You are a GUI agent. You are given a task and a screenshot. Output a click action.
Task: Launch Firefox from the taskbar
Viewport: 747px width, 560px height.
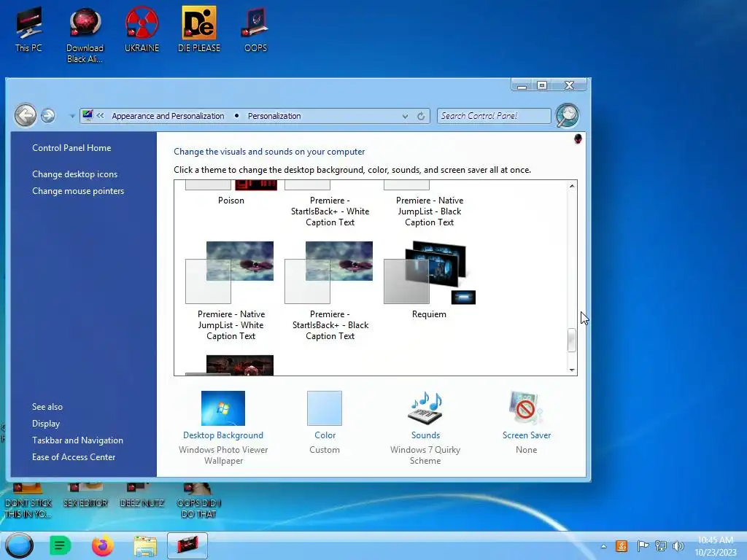(x=102, y=545)
